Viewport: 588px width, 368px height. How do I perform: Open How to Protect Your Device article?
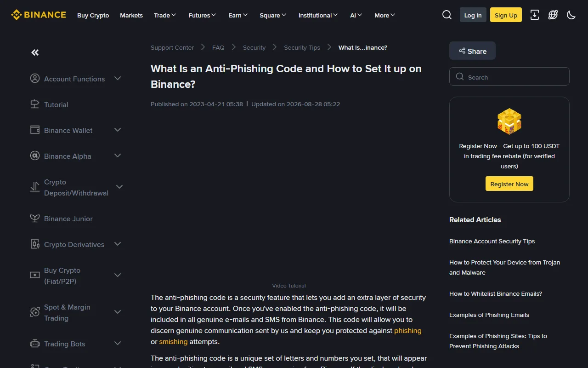505,267
